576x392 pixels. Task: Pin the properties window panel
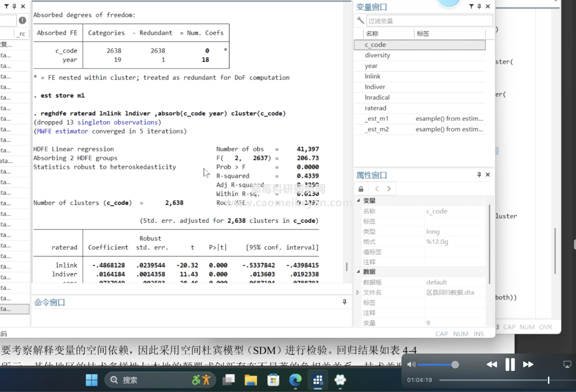tap(479, 175)
